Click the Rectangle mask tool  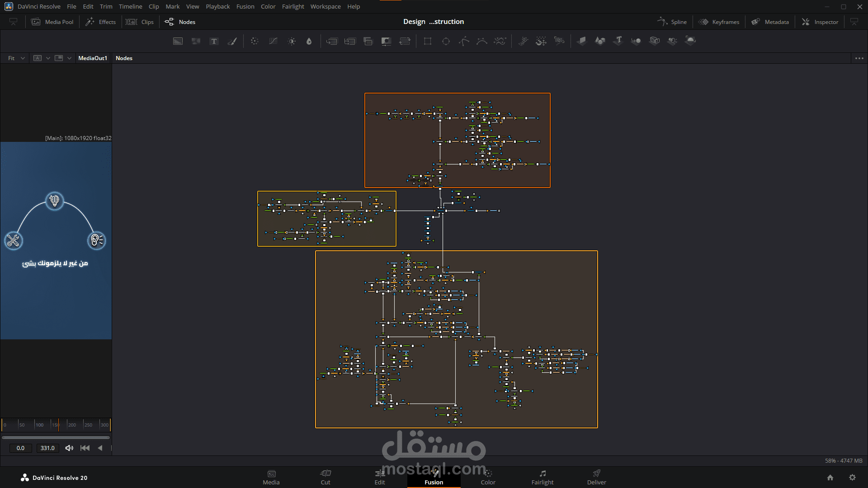(427, 41)
